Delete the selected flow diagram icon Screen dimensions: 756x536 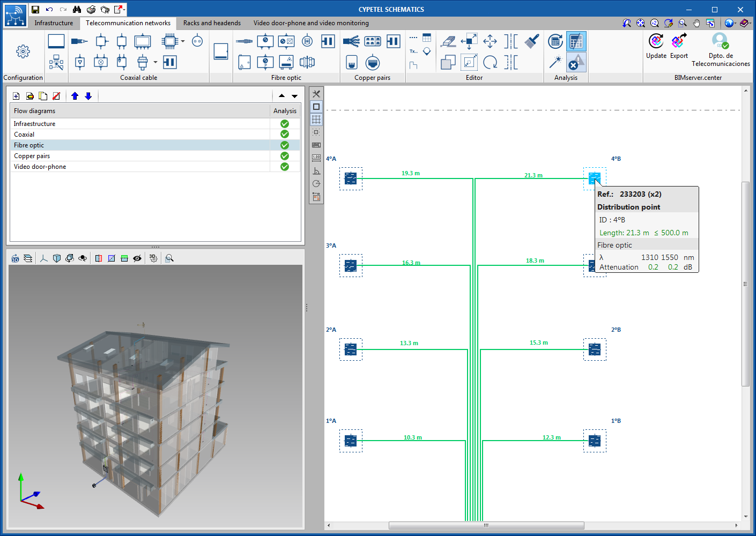pos(56,96)
